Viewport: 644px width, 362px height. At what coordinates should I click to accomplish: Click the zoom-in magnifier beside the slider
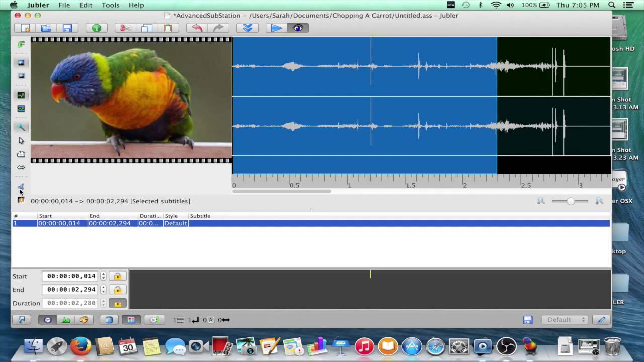tap(599, 201)
